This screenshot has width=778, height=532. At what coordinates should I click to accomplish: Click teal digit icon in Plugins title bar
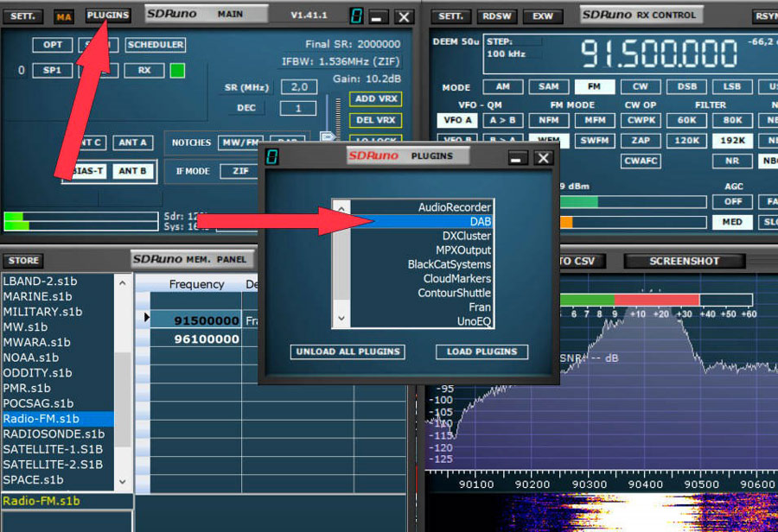pyautogui.click(x=272, y=157)
